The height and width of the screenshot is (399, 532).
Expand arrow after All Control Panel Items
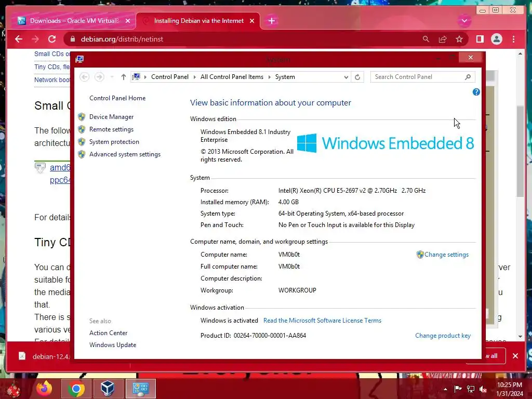pyautogui.click(x=270, y=77)
